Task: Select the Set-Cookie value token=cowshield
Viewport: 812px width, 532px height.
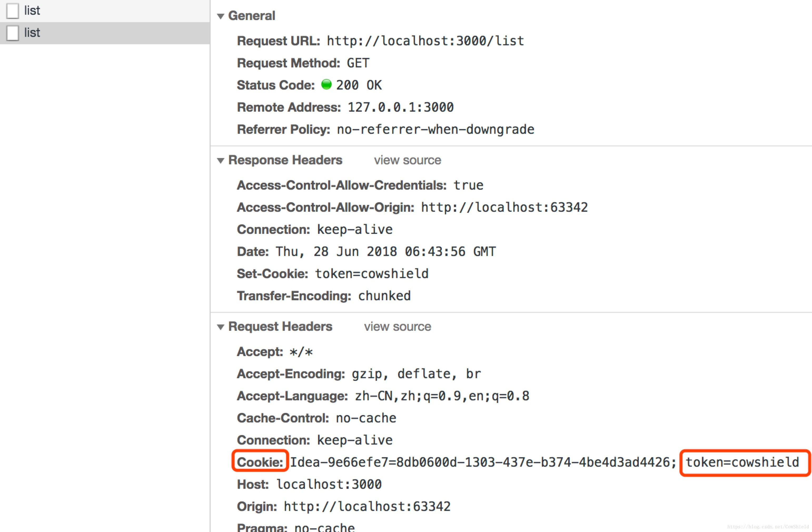Action: [371, 273]
